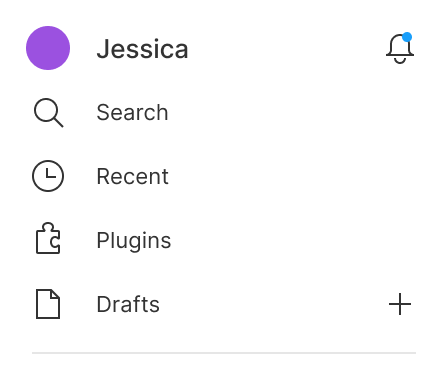This screenshot has height=370, width=448.
Task: Select the Search text label
Action: coord(132,112)
